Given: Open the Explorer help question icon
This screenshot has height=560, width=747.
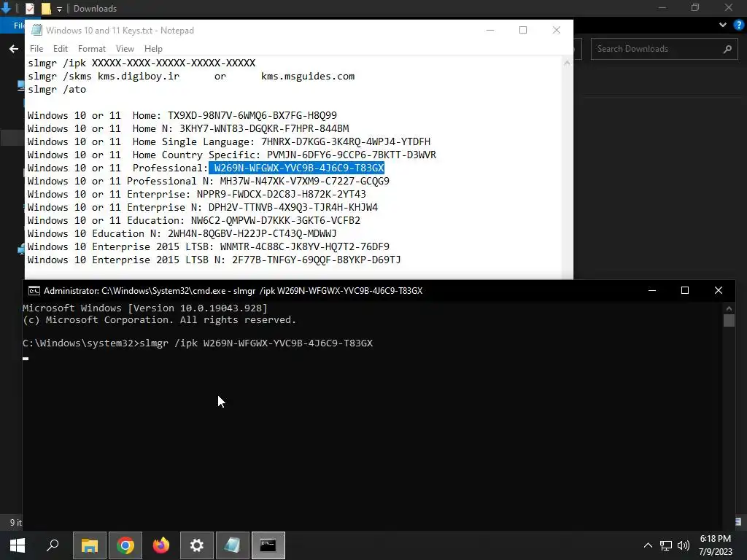Looking at the screenshot, I should (x=739, y=25).
